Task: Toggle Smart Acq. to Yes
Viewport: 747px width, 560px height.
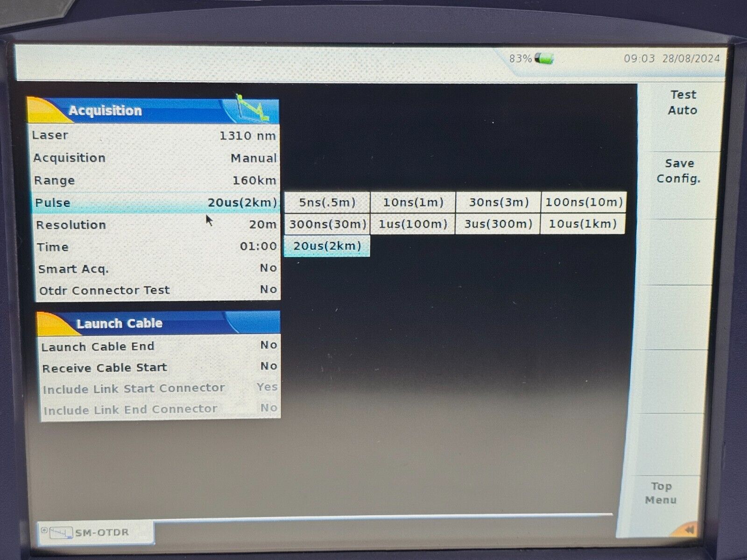Action: point(156,268)
